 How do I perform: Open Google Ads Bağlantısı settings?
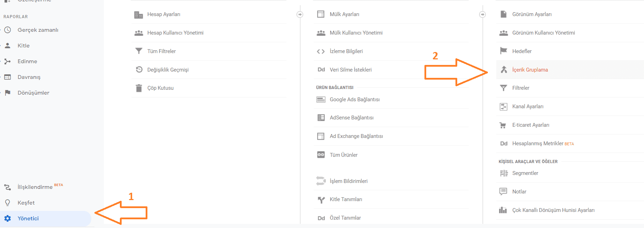click(x=354, y=100)
